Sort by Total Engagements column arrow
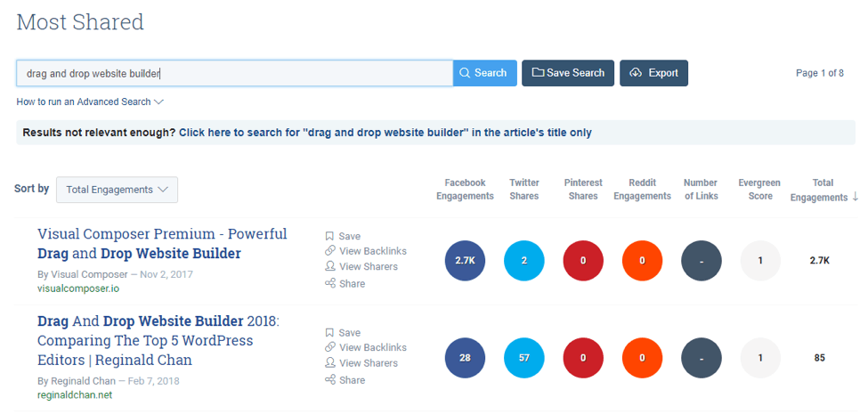Screen dimensions: 868x414 coord(855,197)
